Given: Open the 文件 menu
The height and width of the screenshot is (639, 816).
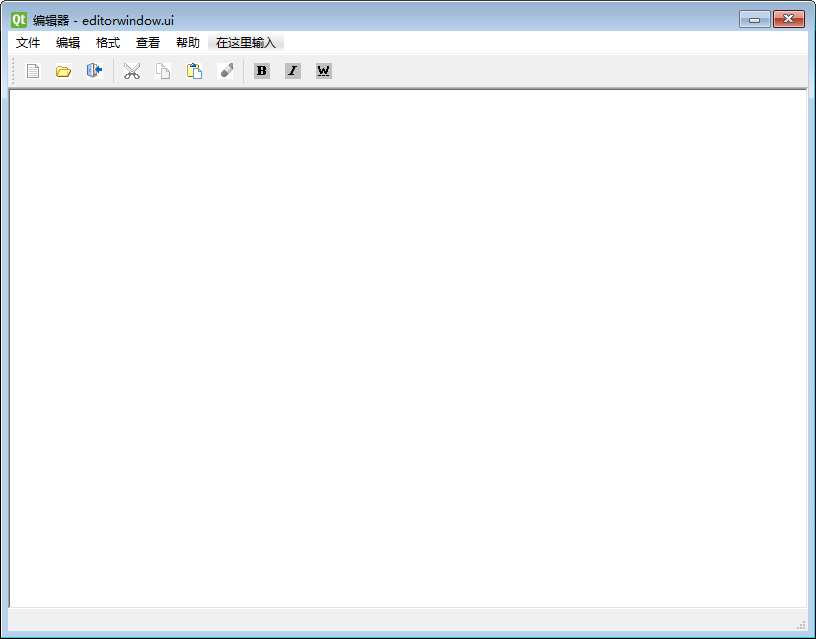Looking at the screenshot, I should click(x=28, y=43).
